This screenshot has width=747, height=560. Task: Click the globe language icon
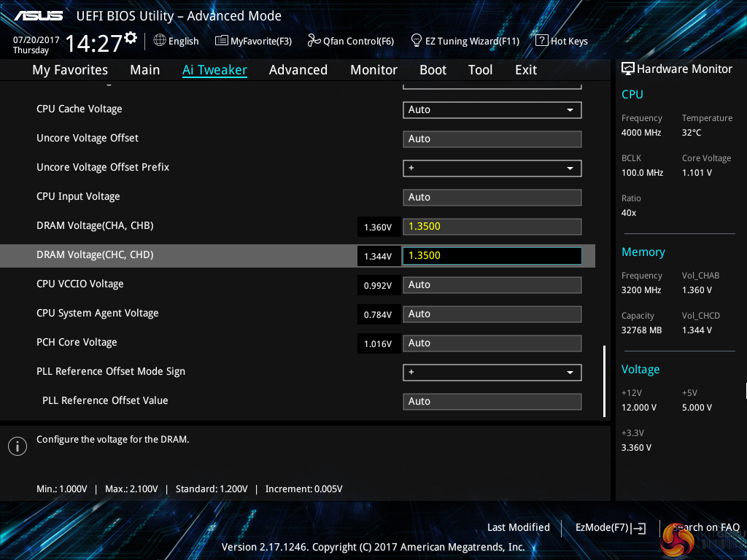click(x=160, y=41)
